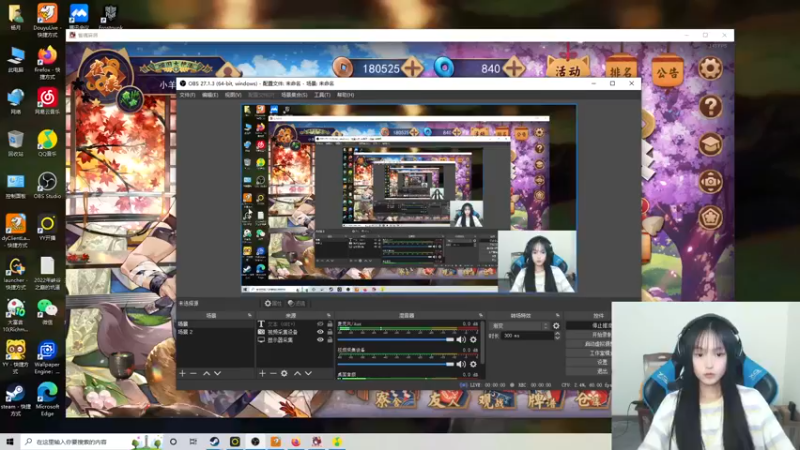Viewport: 800px width, 450px height.
Task: Pop out the 转场特效 panel with its dock icon
Action: 558,315
